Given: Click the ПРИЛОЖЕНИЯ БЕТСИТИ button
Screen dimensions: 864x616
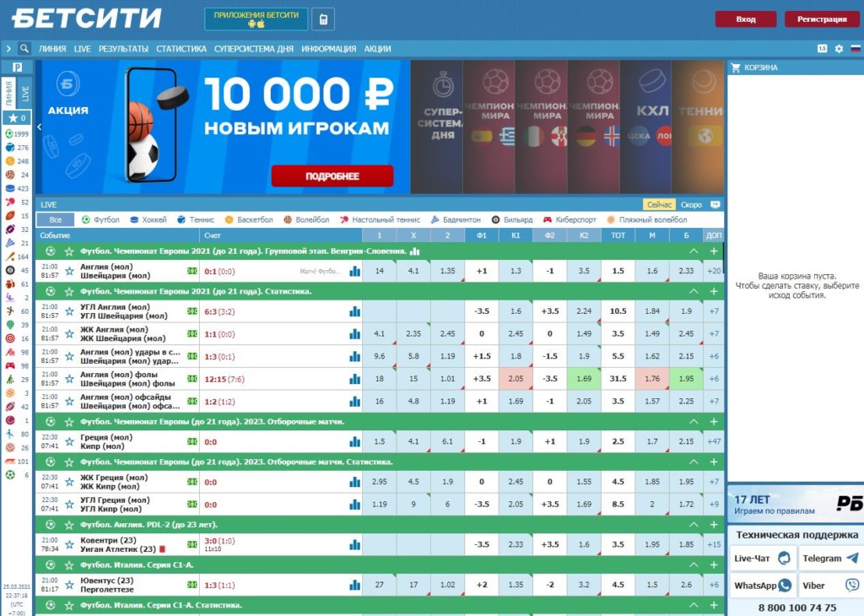Looking at the screenshot, I should point(256,19).
